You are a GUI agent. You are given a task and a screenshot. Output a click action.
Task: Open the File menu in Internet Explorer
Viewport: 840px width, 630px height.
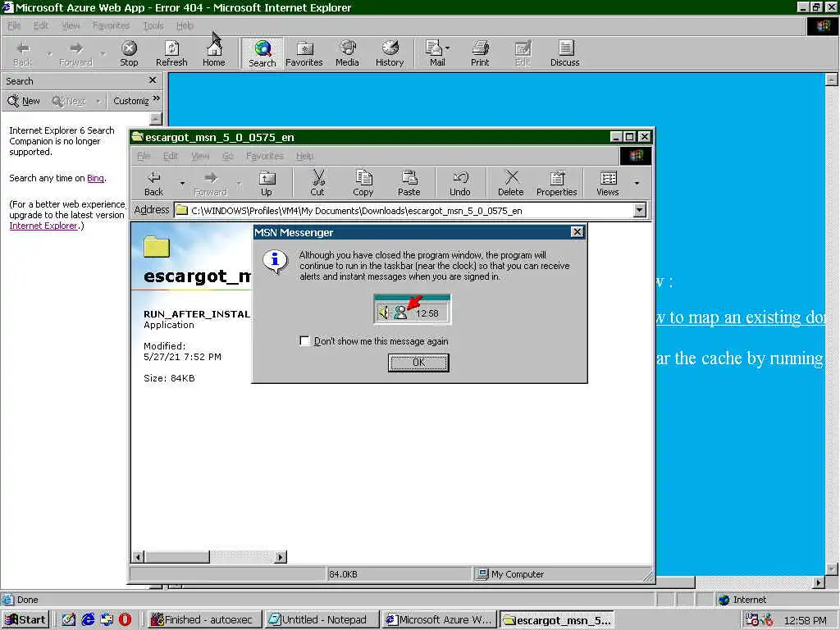click(x=14, y=25)
